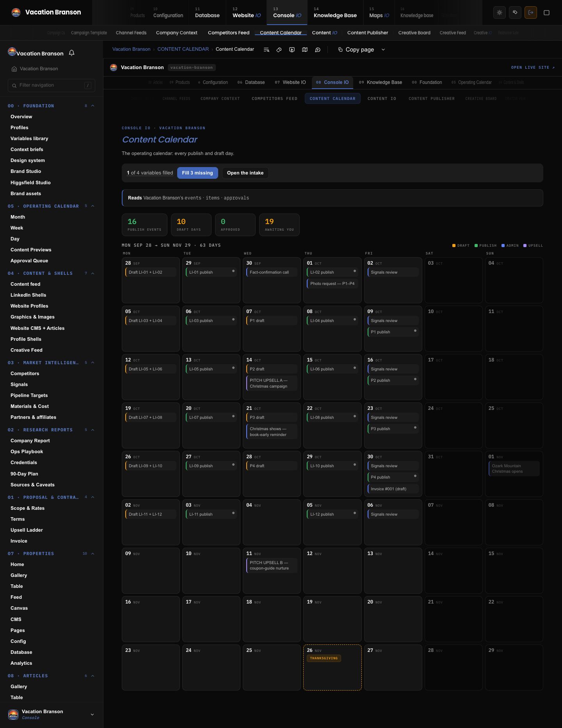Click the LI-01 publish status dot
Image resolution: width=562 pixels, height=728 pixels.
[233, 271]
